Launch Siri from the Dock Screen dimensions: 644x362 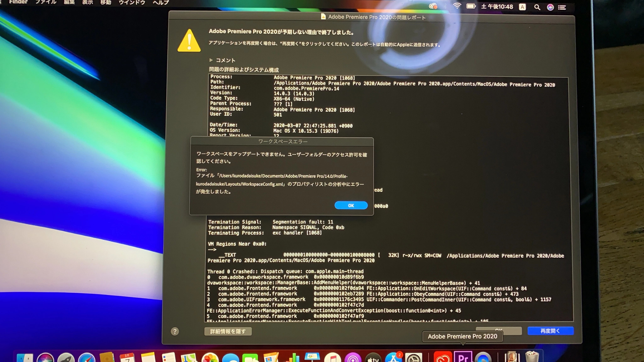[x=45, y=357]
